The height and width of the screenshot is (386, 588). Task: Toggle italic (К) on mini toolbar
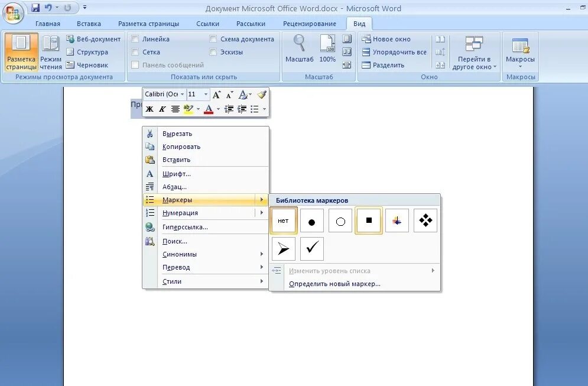(162, 109)
